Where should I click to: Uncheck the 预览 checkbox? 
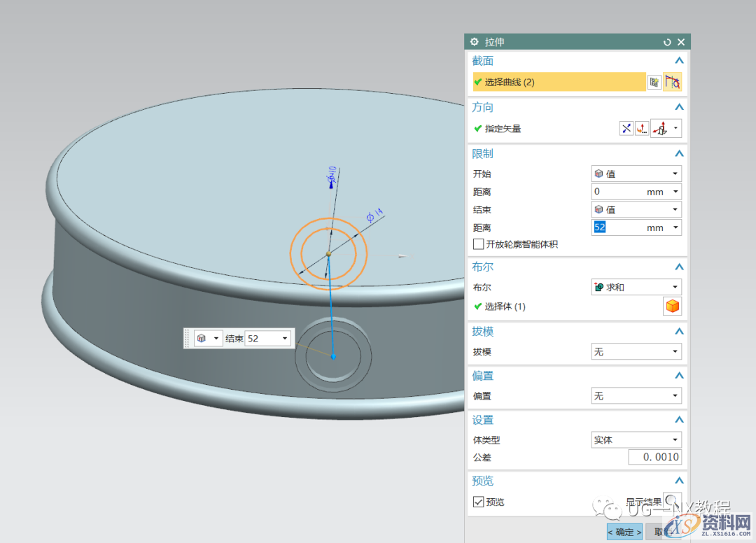pos(479,502)
